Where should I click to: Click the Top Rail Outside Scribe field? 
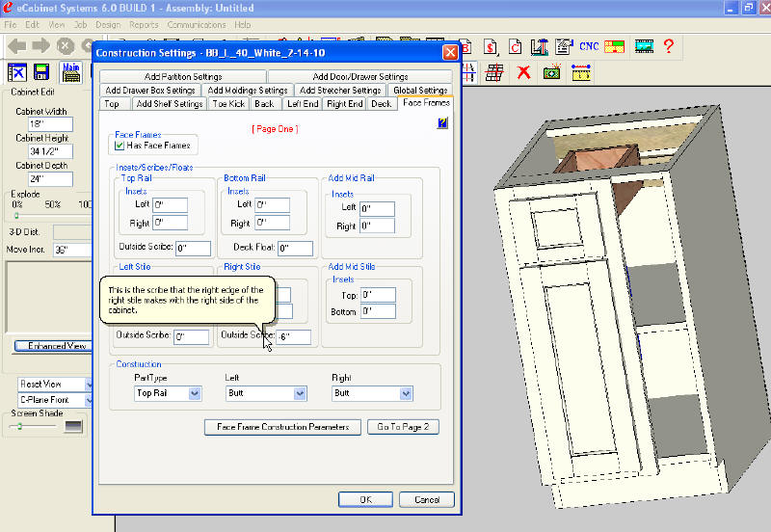[194, 249]
